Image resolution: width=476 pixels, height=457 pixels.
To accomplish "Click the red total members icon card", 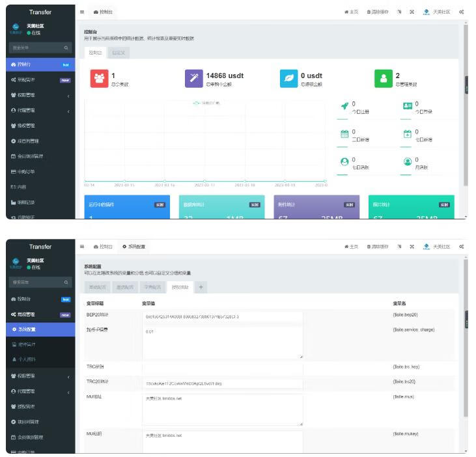I will click(x=100, y=78).
